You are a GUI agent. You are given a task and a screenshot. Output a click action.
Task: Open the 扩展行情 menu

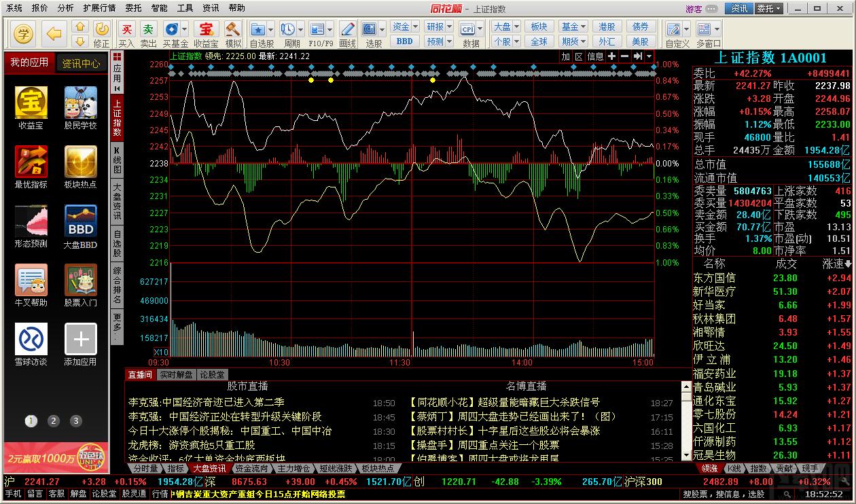[99, 8]
